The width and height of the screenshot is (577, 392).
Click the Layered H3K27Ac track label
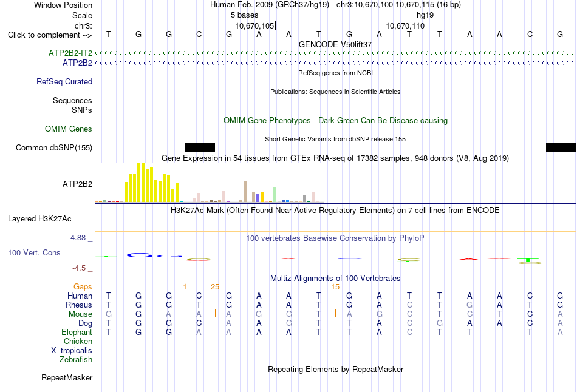39,219
